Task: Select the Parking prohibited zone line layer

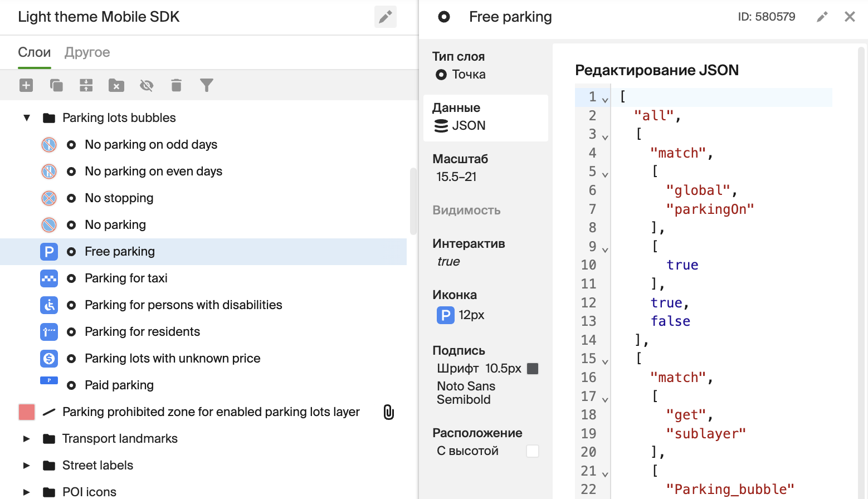Action: (x=203, y=412)
